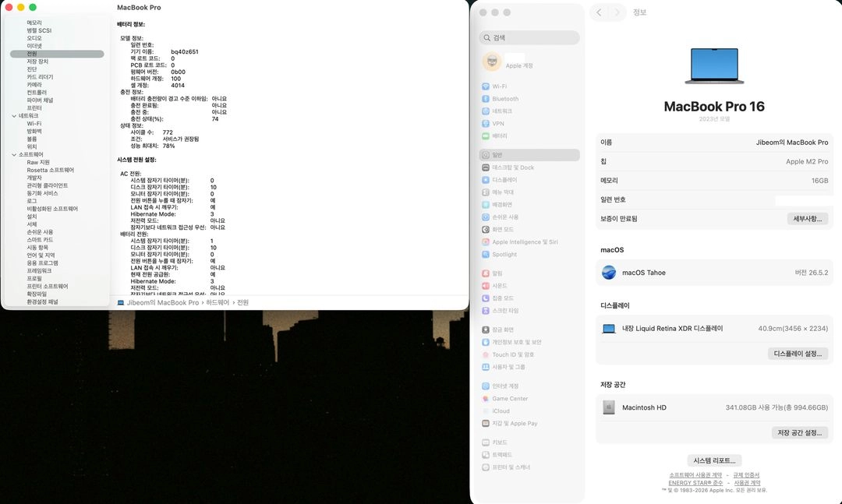Viewport: 842px width, 504px height.
Task: Click the 데스크탑 및 Dock icon
Action: (486, 167)
